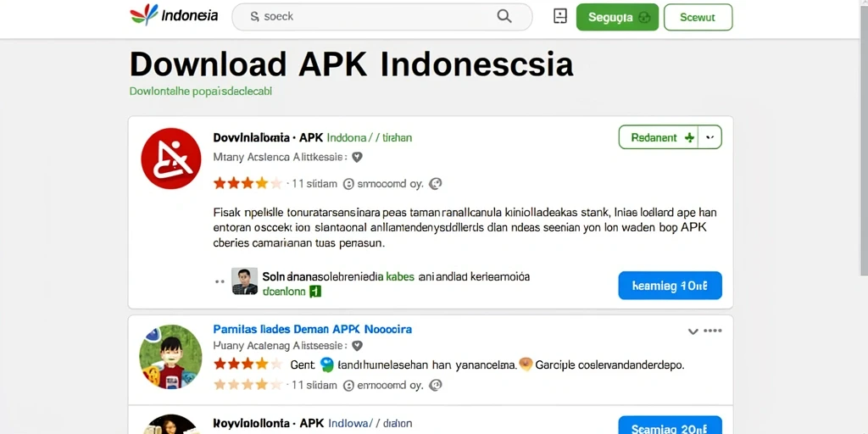Expand the Redanent dropdown arrow

coord(710,137)
